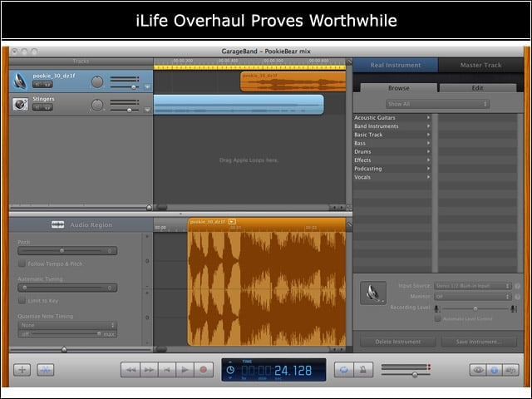Expand the Band Instruments category
The width and height of the screenshot is (532, 399).
[429, 126]
